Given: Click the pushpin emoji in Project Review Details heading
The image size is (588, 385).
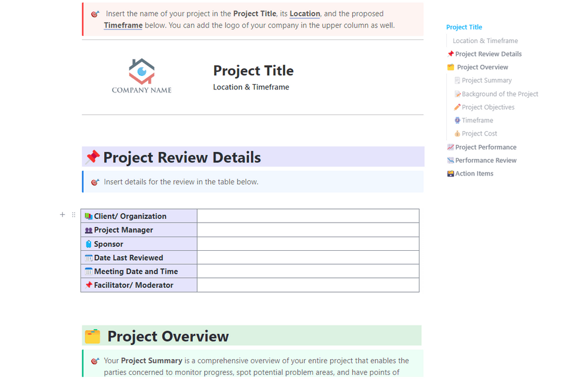Looking at the screenshot, I should coord(92,157).
